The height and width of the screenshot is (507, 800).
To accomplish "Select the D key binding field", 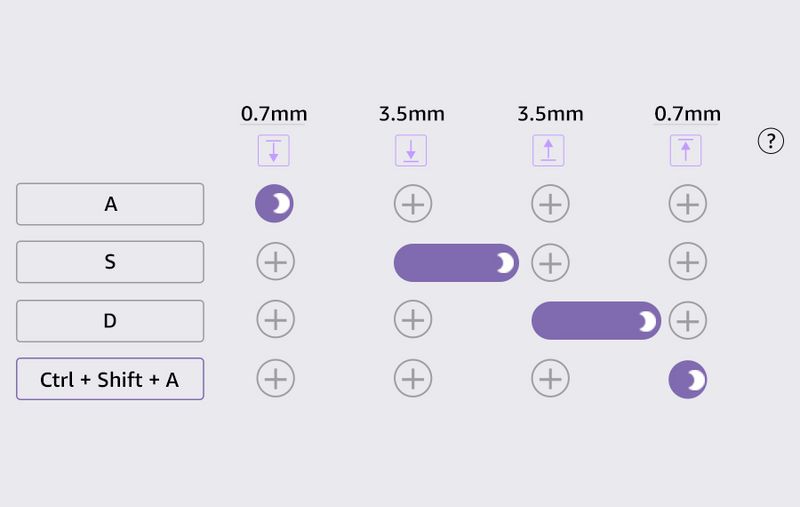I will [110, 321].
